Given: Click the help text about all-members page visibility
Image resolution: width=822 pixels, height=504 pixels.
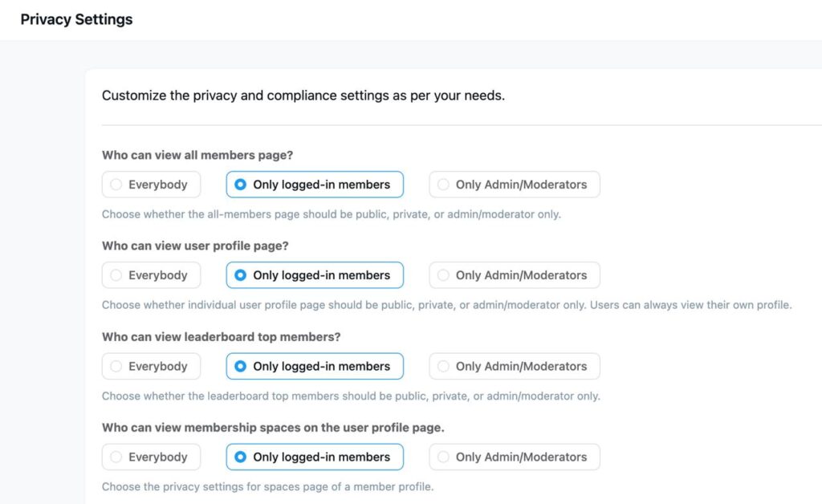Looking at the screenshot, I should tap(331, 214).
